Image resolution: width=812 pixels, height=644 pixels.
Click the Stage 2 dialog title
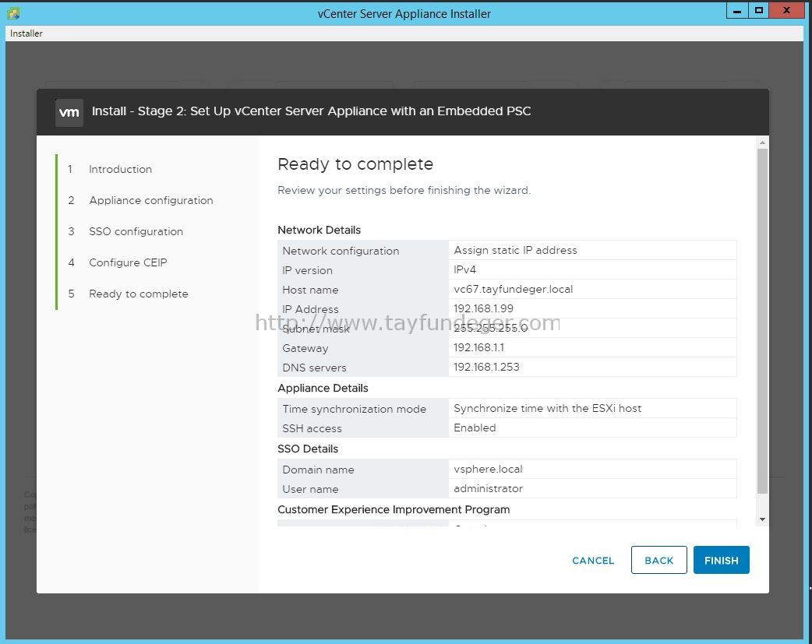coord(311,111)
